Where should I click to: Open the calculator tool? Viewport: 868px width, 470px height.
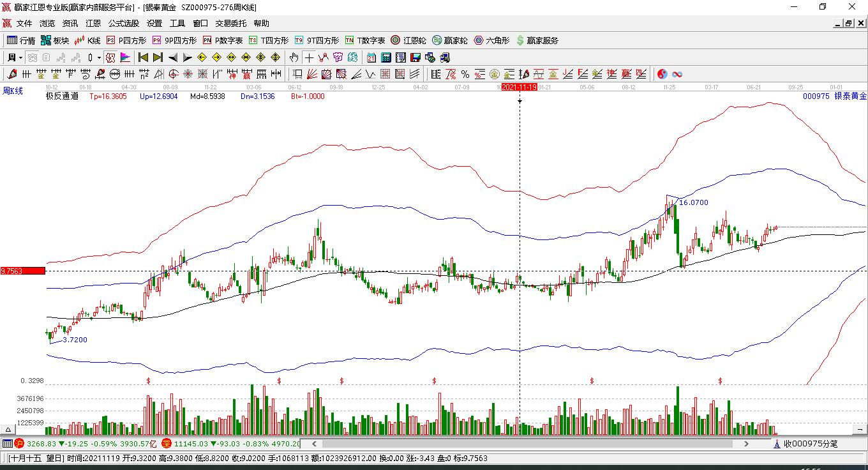tap(386, 57)
